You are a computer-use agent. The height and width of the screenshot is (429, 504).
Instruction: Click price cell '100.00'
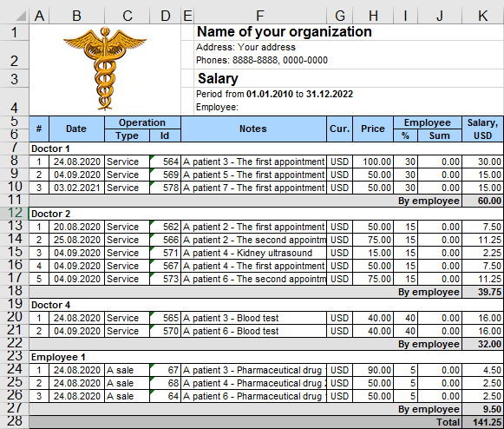point(373,162)
